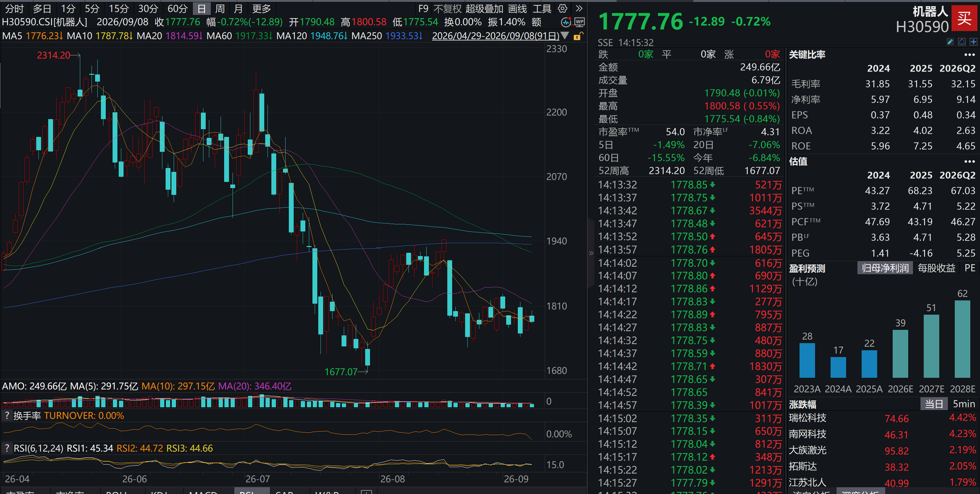Viewport: 980px width, 494px height.
Task: Click the 2023A profit bar
Action: [807, 360]
